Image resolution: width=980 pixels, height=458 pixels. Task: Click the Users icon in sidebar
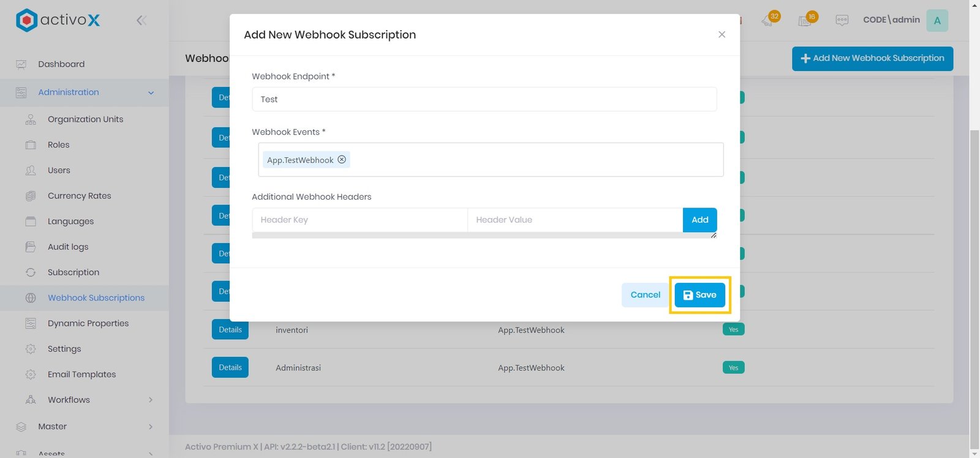point(31,170)
